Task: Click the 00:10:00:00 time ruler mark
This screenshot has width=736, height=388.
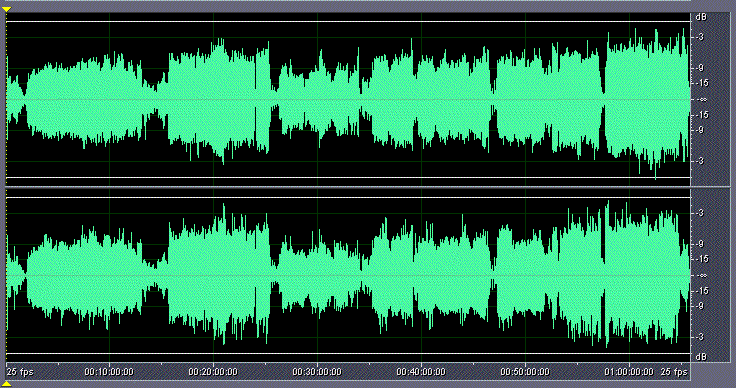Action: click(109, 372)
